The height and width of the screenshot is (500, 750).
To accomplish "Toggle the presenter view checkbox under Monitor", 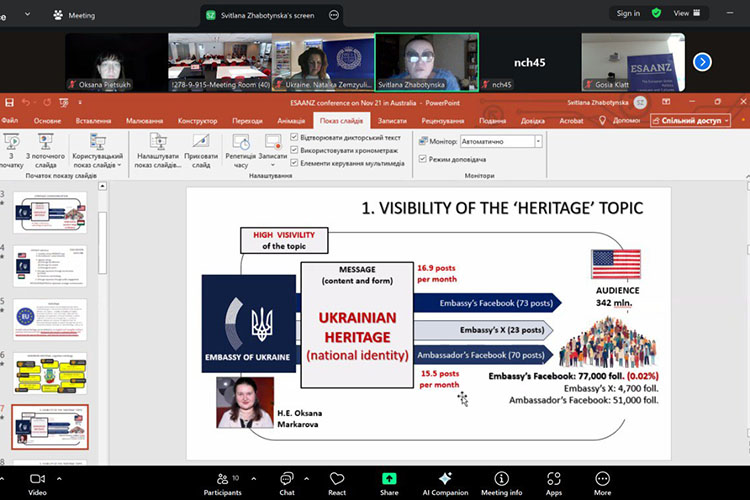I will point(423,159).
